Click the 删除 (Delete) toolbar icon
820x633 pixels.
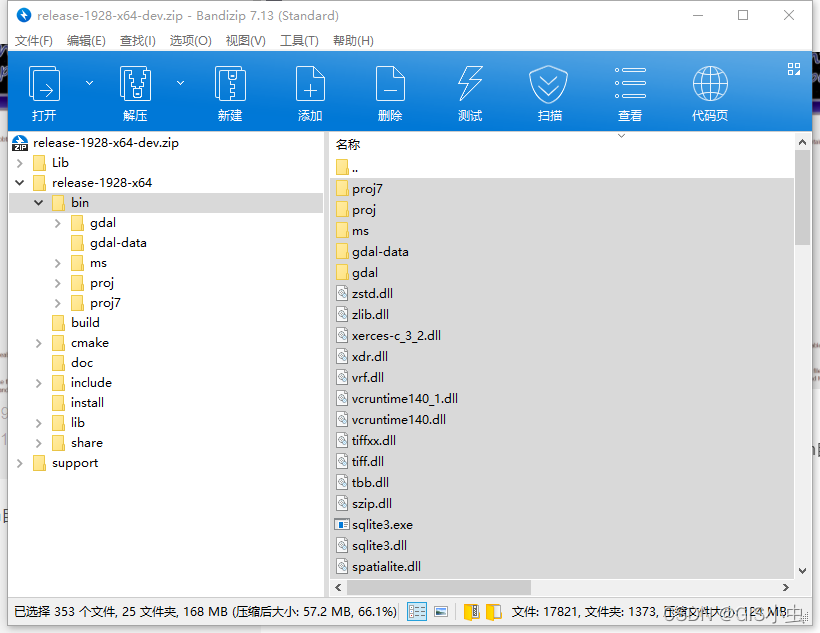[390, 84]
